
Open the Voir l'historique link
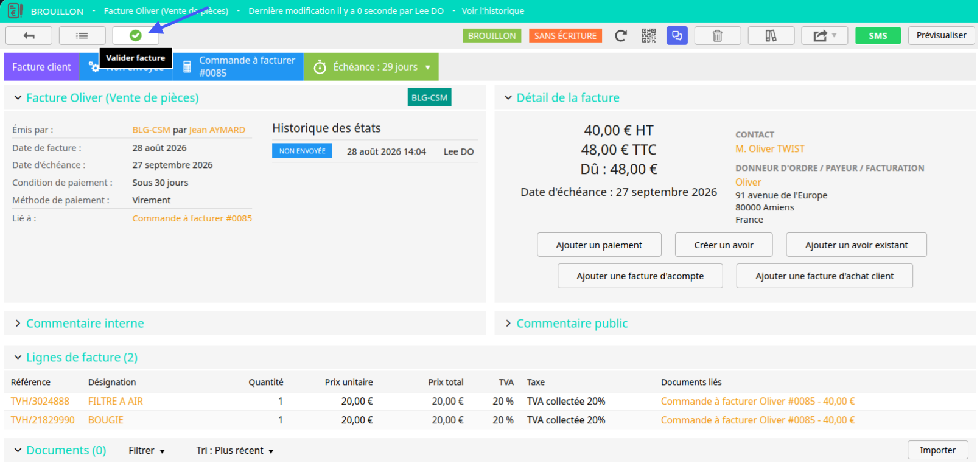493,11
